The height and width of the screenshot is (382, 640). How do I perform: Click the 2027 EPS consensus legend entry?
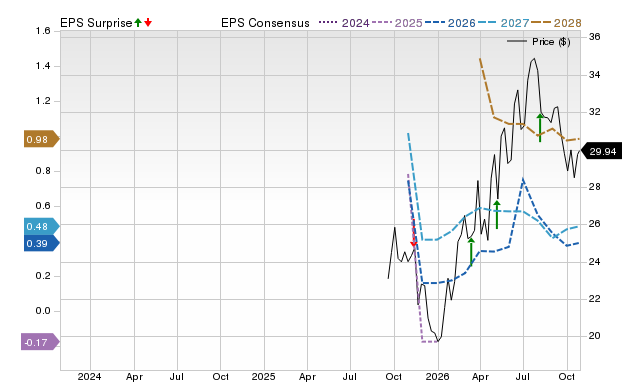[x=503, y=23]
